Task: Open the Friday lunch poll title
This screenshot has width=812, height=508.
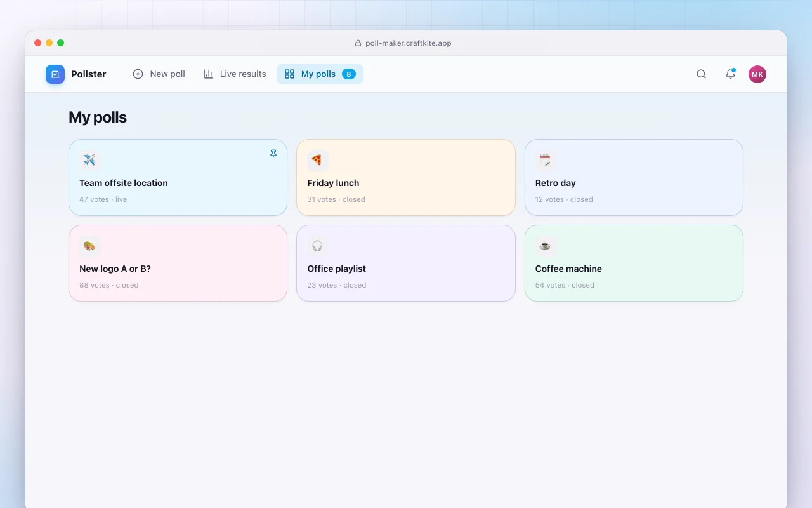Action: [333, 183]
